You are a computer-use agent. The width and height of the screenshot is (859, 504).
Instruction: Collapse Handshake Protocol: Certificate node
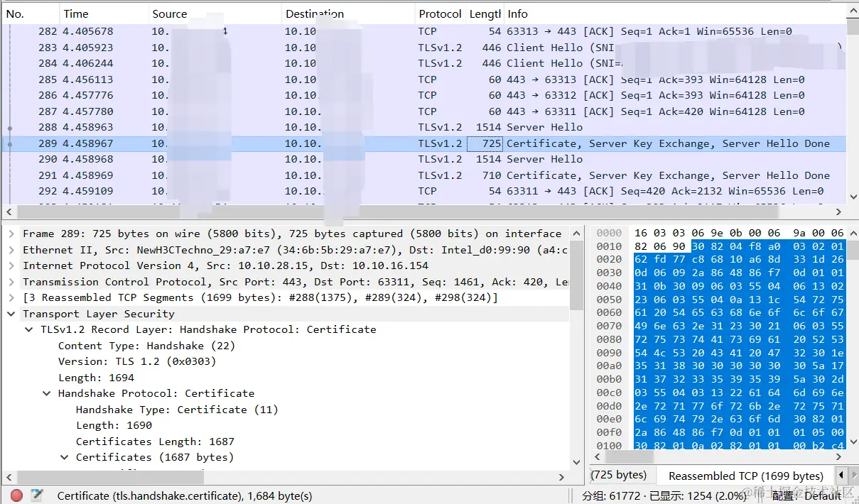[x=47, y=393]
